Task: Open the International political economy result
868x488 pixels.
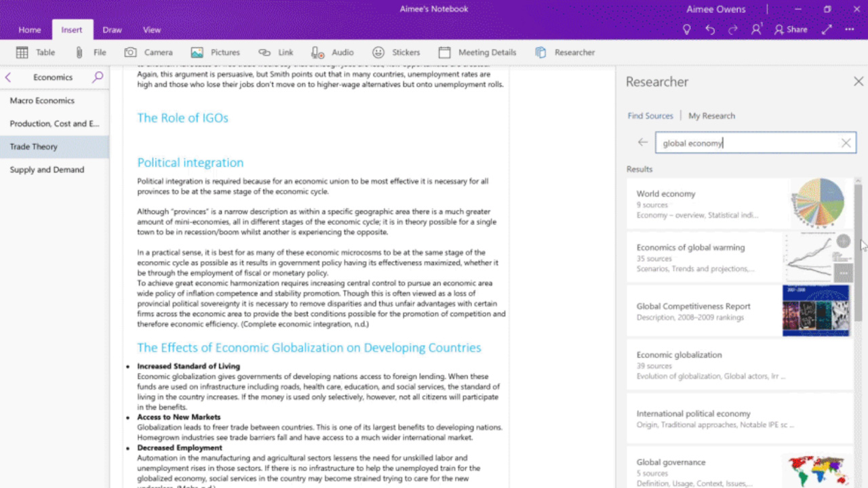Action: point(740,418)
